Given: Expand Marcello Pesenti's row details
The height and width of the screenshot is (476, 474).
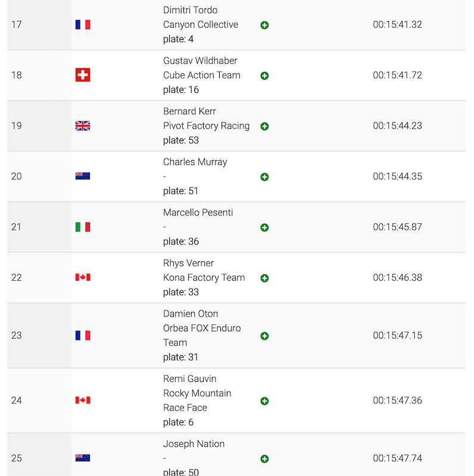Looking at the screenshot, I should point(264,227).
